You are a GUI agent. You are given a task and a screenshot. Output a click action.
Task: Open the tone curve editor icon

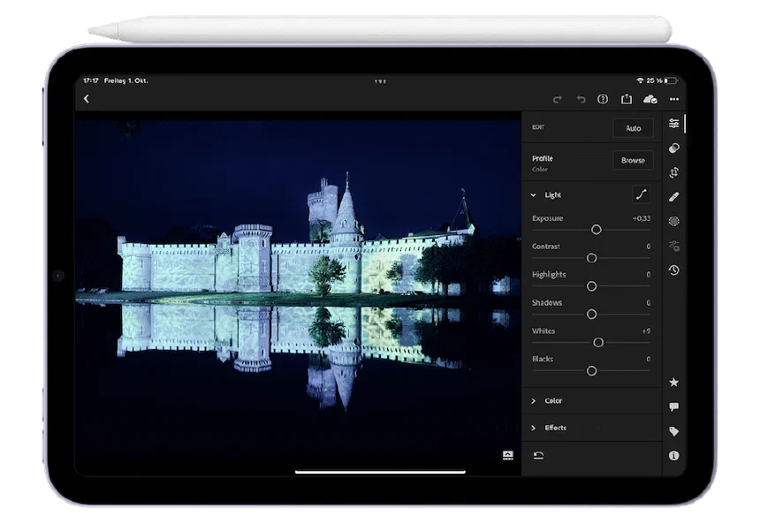point(642,194)
